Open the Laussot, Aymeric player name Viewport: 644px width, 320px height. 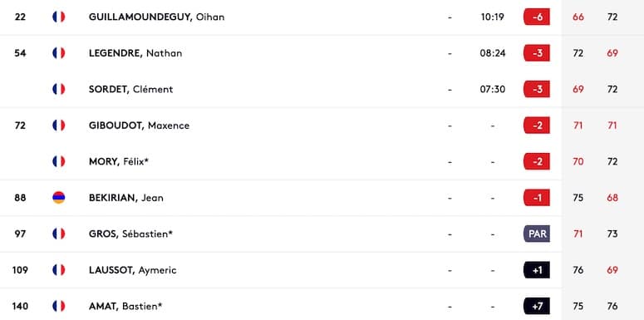pyautogui.click(x=133, y=270)
